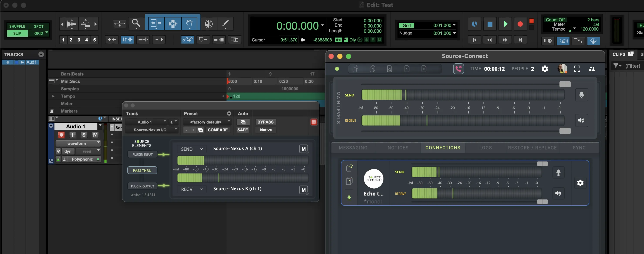Toggle PASS THRU in Source-Nexus plugin

click(142, 170)
